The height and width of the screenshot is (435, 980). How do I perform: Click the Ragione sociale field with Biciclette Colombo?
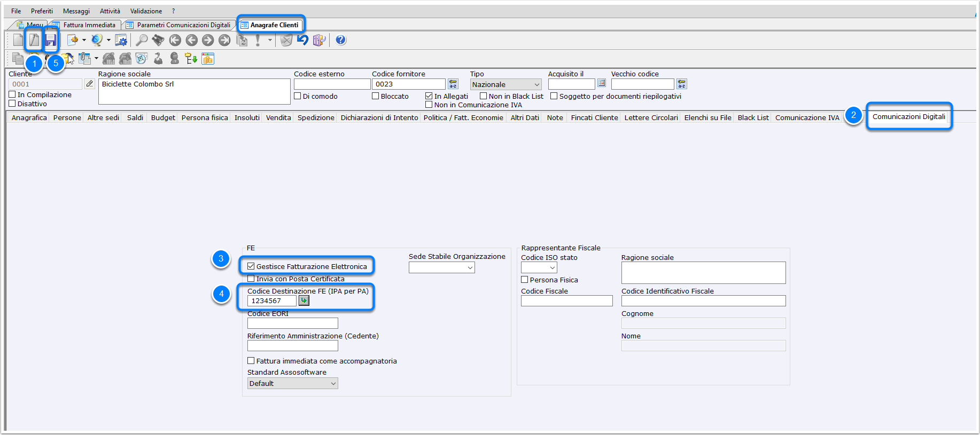194,91
